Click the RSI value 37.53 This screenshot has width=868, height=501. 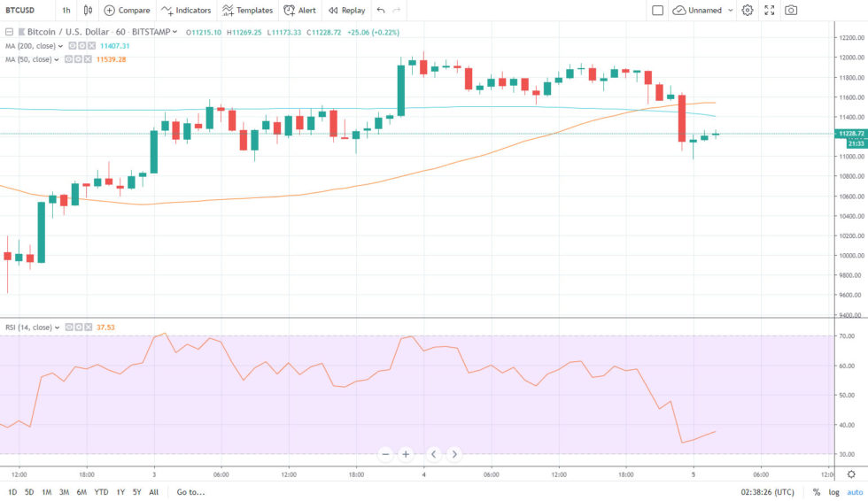[x=105, y=328]
